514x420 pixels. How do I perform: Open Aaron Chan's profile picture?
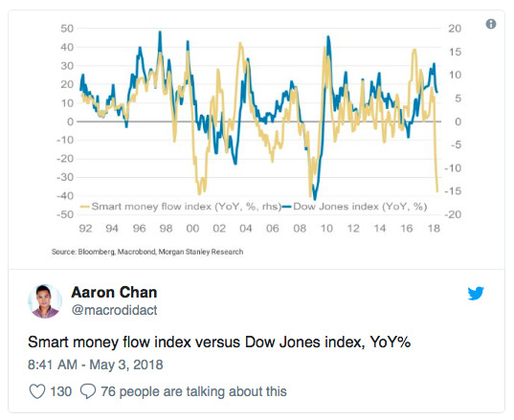(x=45, y=301)
